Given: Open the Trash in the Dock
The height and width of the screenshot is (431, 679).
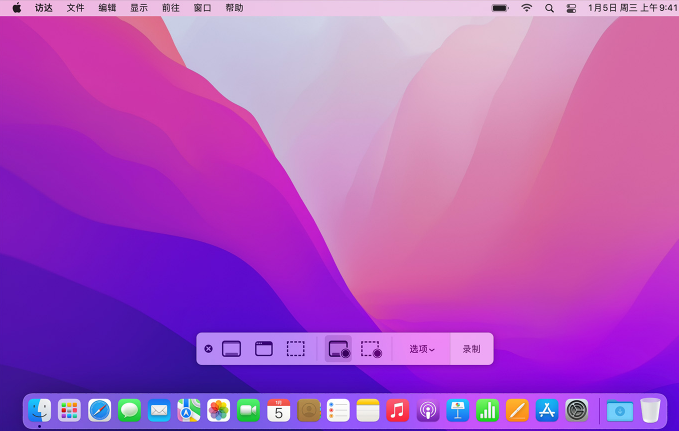Looking at the screenshot, I should [650, 410].
